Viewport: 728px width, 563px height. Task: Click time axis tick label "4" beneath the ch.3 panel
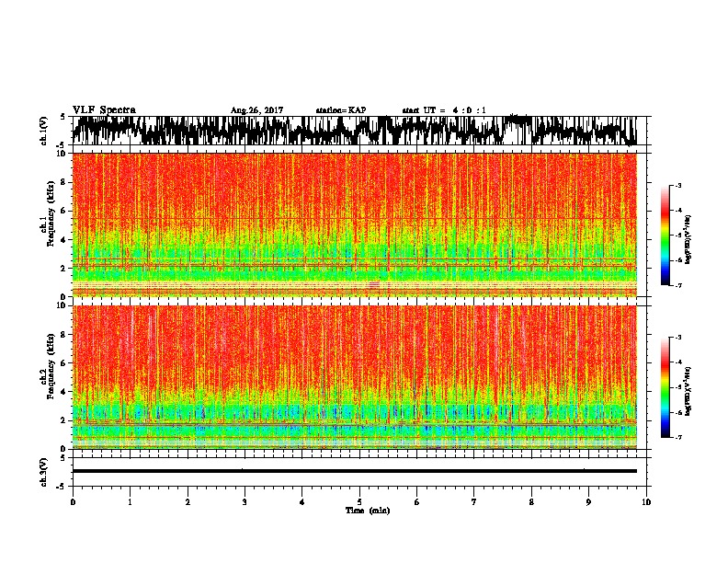[302, 502]
